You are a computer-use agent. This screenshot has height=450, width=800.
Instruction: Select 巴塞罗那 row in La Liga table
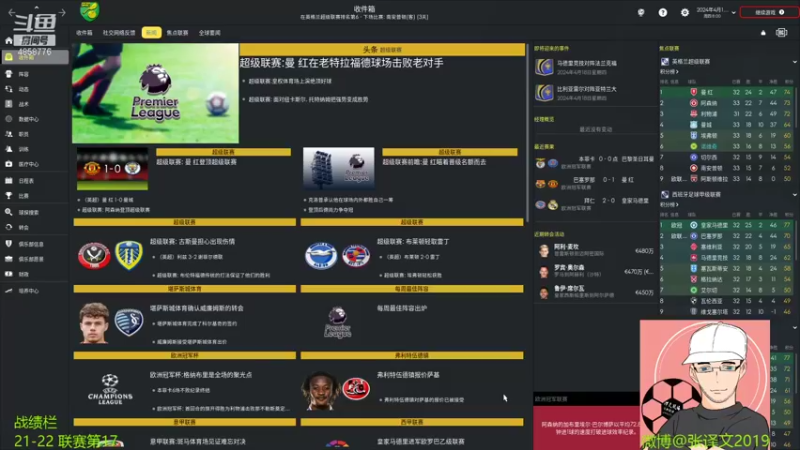727,236
